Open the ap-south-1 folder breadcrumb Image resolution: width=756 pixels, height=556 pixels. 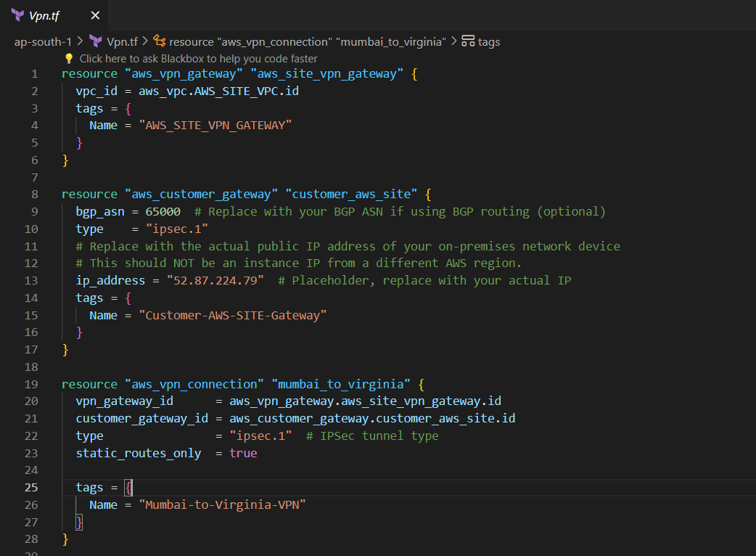coord(43,41)
